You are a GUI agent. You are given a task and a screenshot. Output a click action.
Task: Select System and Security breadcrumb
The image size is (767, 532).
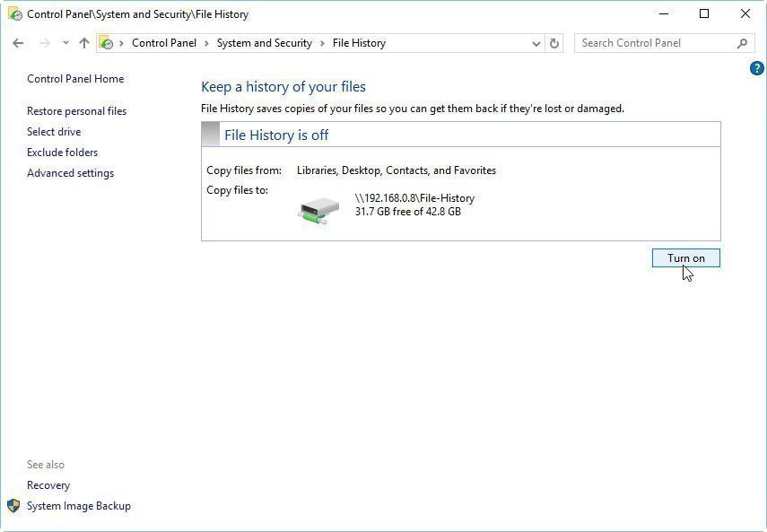[x=264, y=43]
